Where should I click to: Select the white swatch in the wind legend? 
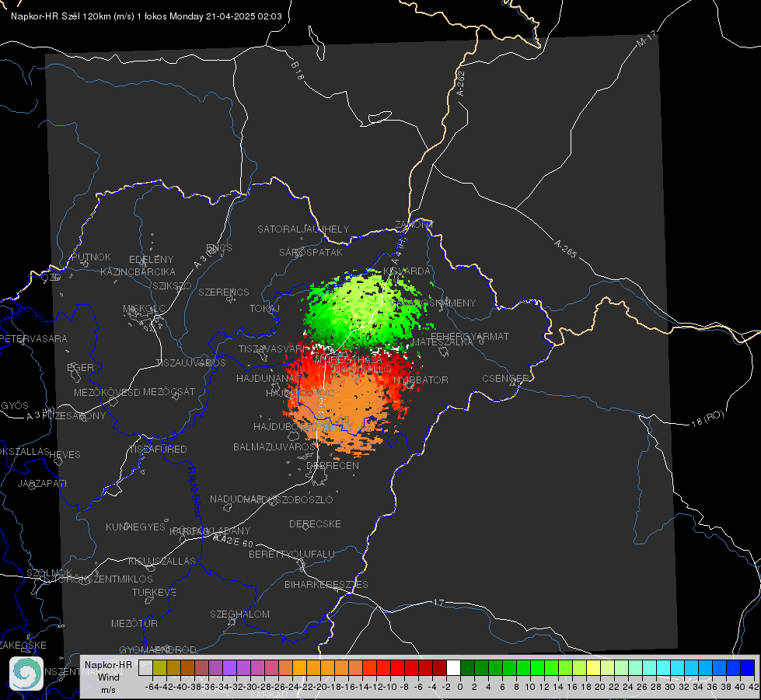click(453, 667)
